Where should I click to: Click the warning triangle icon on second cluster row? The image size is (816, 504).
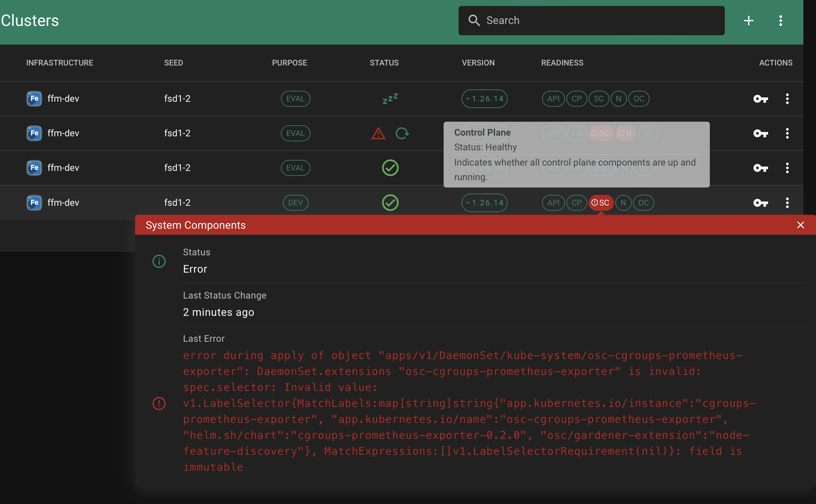point(378,133)
